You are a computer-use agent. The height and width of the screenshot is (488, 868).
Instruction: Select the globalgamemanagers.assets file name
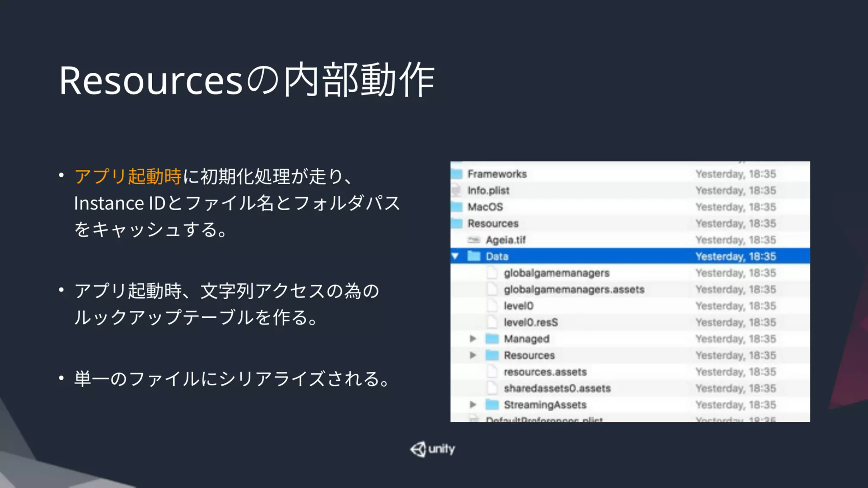click(x=574, y=290)
